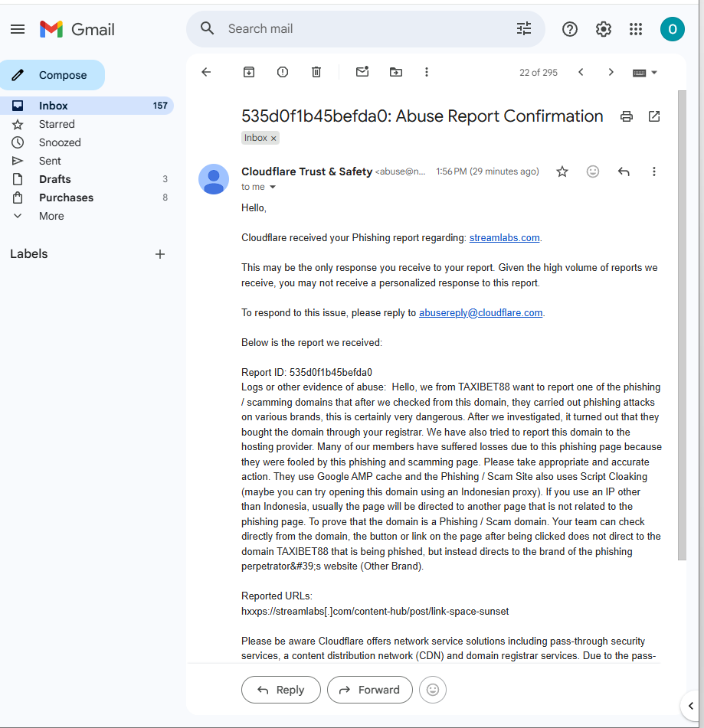The height and width of the screenshot is (728, 704).
Task: Click the reported hxxps streamlabs URL text
Action: 375,612
